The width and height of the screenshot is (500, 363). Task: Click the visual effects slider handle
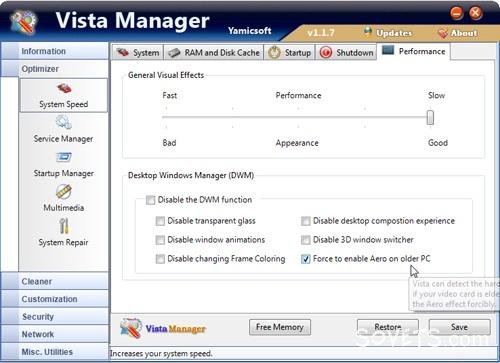(430, 118)
